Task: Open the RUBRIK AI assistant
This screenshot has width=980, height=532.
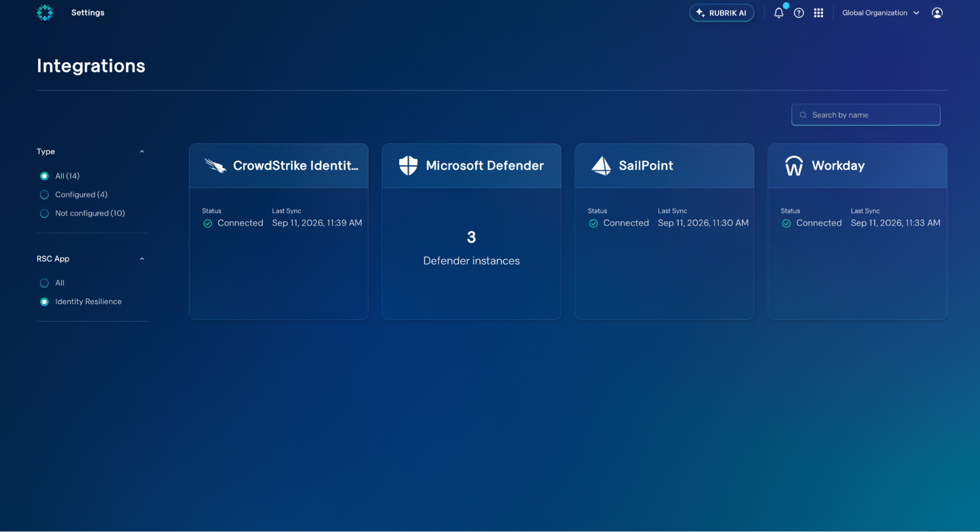Action: click(x=721, y=13)
